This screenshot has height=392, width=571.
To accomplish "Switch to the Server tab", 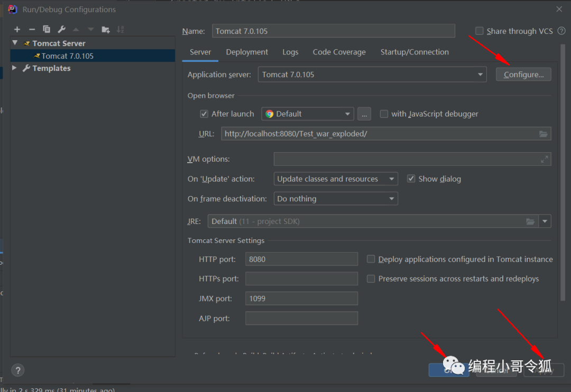I will click(x=200, y=52).
